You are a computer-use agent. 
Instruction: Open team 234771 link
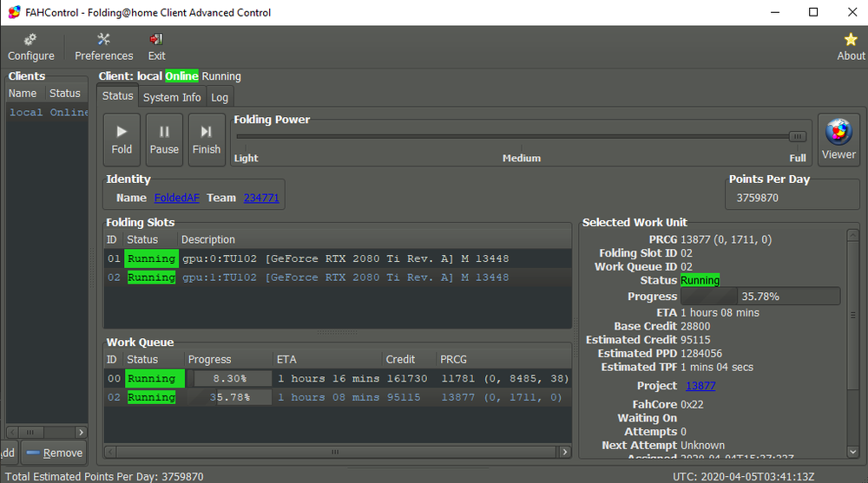click(261, 198)
